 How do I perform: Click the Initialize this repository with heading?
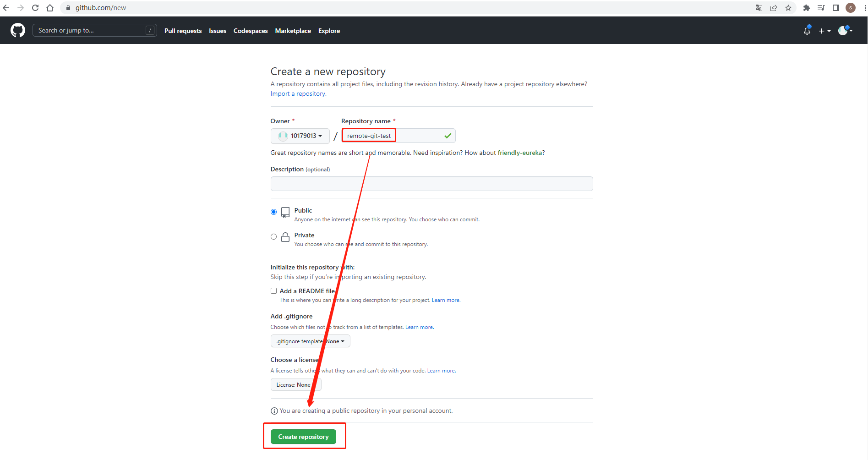coord(312,267)
